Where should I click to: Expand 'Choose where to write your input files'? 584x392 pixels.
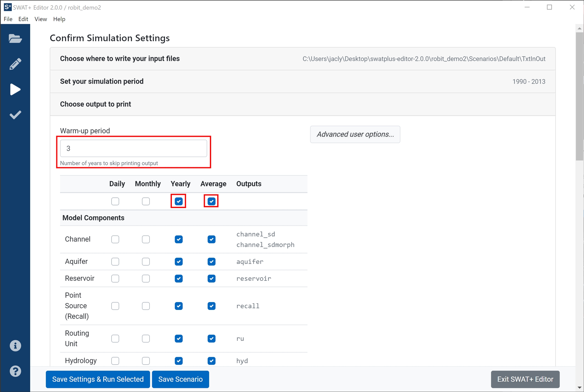[120, 59]
